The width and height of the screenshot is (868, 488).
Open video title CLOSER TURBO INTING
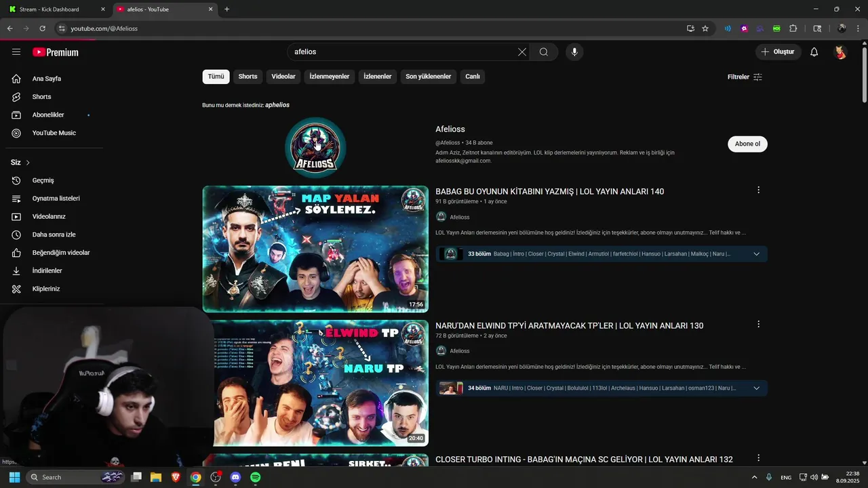tap(584, 460)
